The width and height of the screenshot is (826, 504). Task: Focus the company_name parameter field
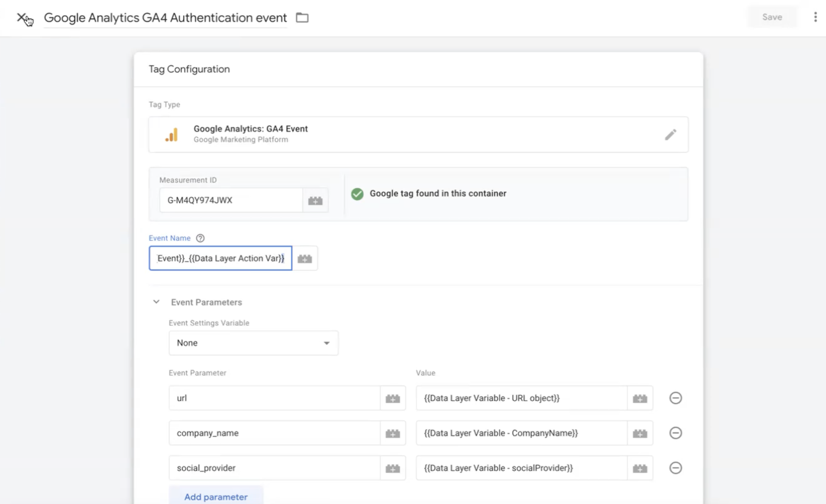point(274,433)
